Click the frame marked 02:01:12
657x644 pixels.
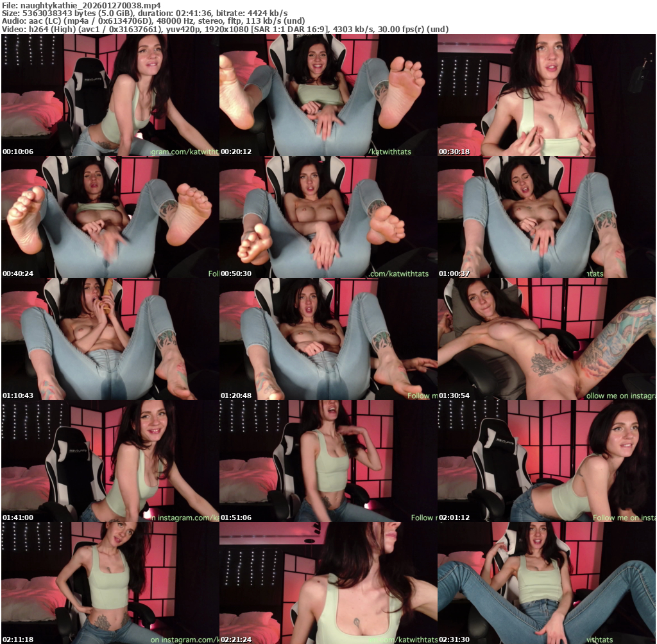[546, 461]
